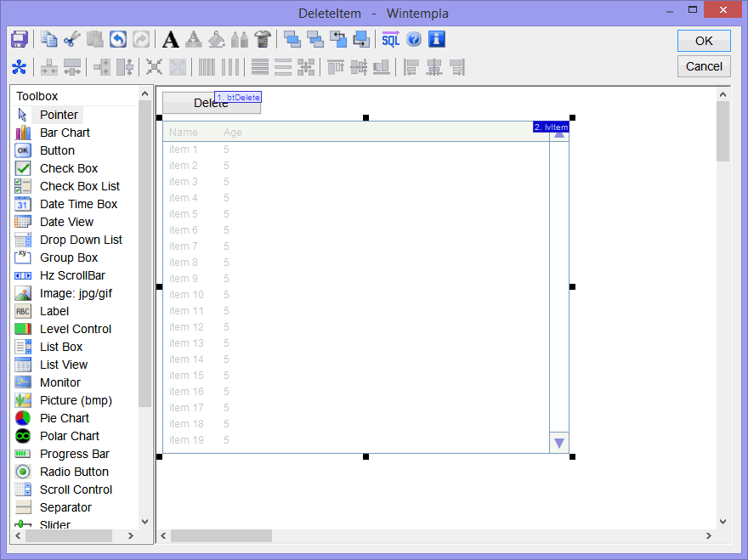
Task: Click the design canvas vertical scroll down arrow
Action: (x=722, y=522)
